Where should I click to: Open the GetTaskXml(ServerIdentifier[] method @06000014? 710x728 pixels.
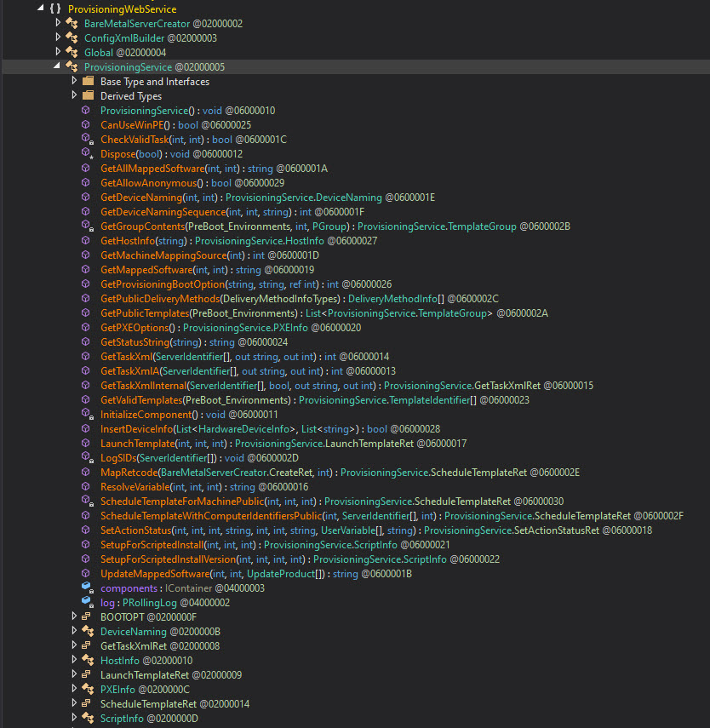pyautogui.click(x=244, y=357)
